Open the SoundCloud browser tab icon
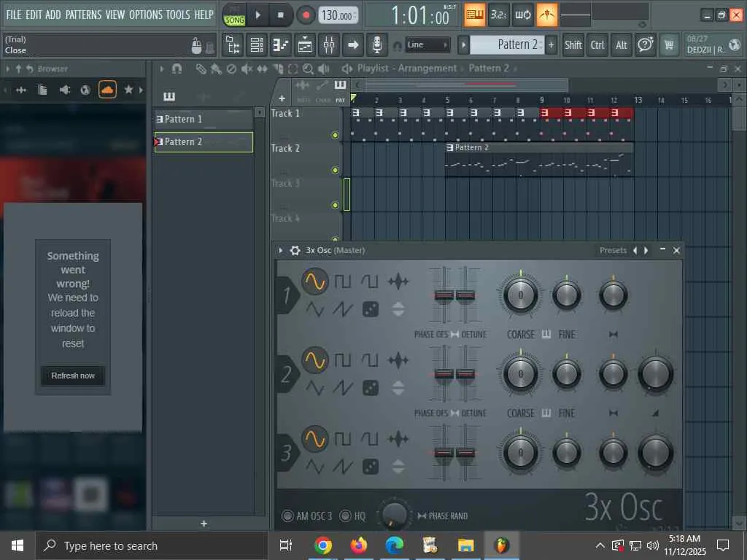Viewport: 747px width, 560px height. 107,90
